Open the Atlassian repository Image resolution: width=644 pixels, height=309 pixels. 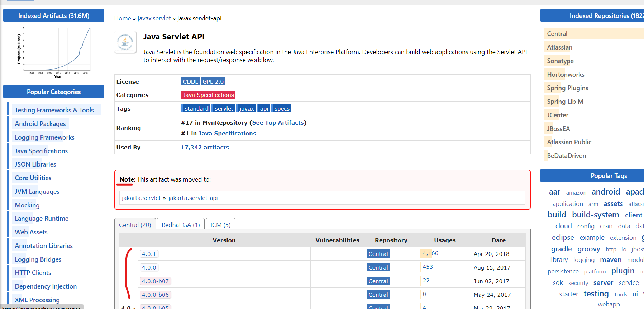pos(559,47)
